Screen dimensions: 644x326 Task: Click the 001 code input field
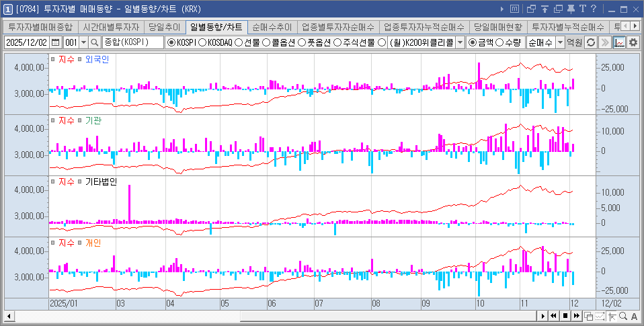[x=71, y=42]
